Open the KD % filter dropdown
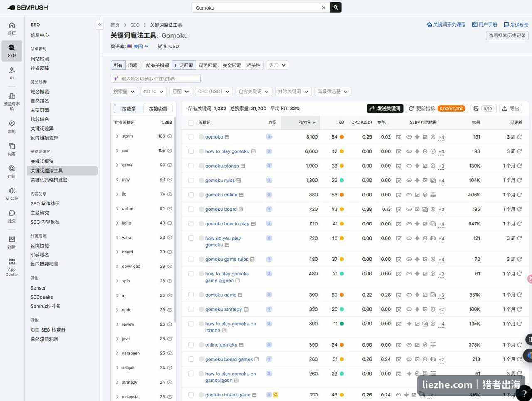The height and width of the screenshot is (401, 532). tap(153, 92)
